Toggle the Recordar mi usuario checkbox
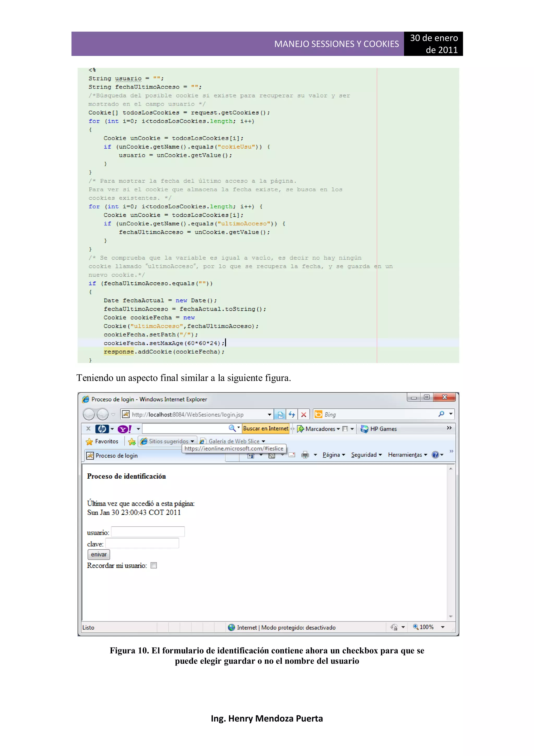Screen dimensions: 534x756 154,565
